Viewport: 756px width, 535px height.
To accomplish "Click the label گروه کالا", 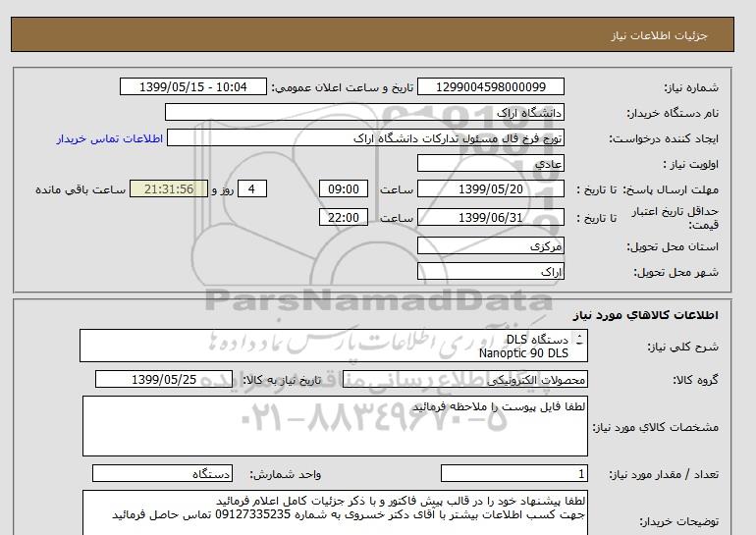I will (695, 380).
